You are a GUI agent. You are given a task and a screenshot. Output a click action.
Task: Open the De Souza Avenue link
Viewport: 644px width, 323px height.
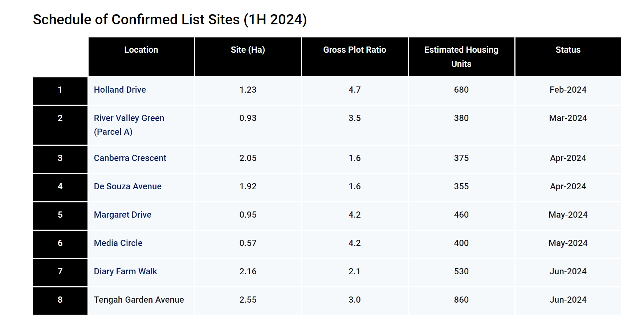click(127, 186)
